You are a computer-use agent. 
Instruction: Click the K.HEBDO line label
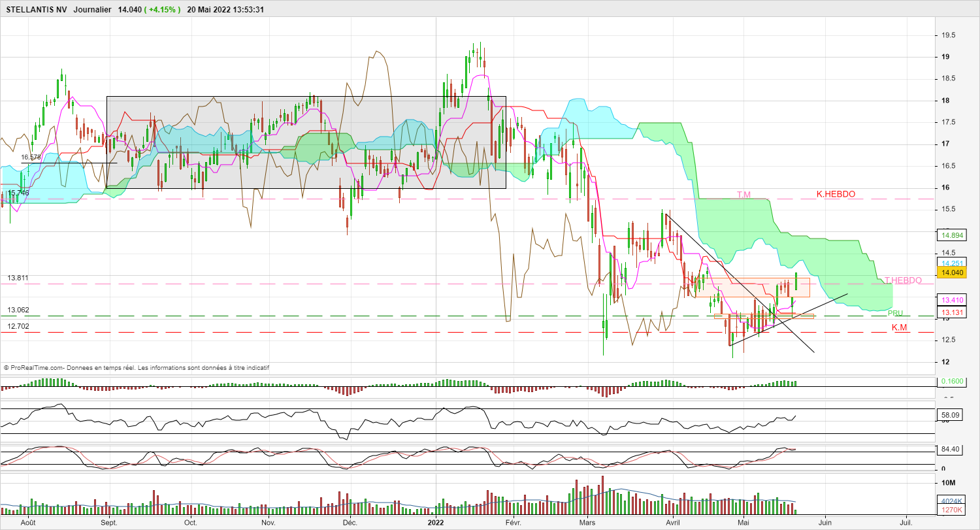coord(836,194)
